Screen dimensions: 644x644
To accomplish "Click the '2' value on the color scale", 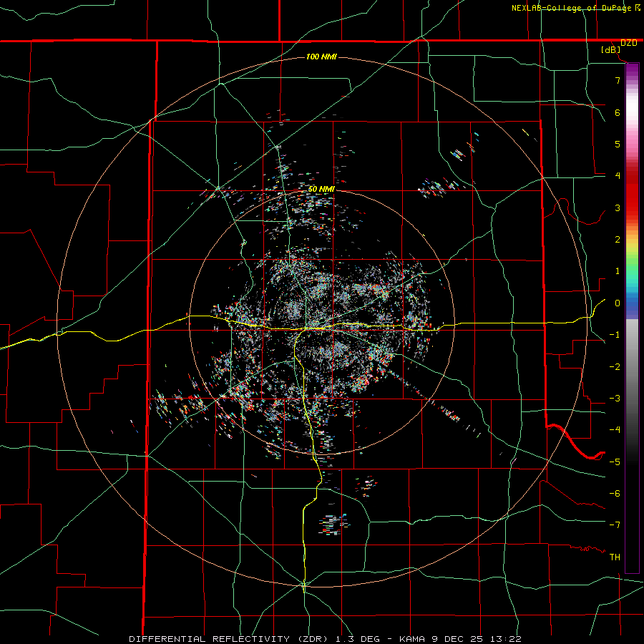I will click(618, 240).
